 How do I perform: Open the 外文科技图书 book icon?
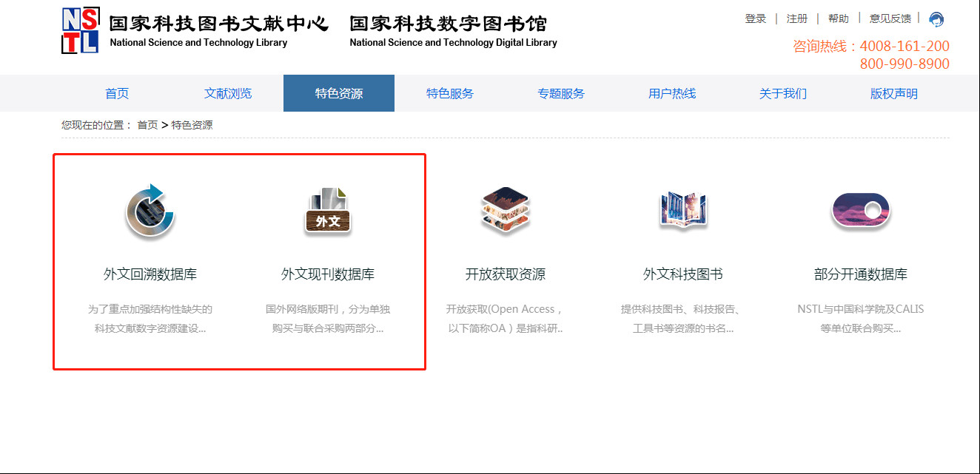[x=683, y=210]
